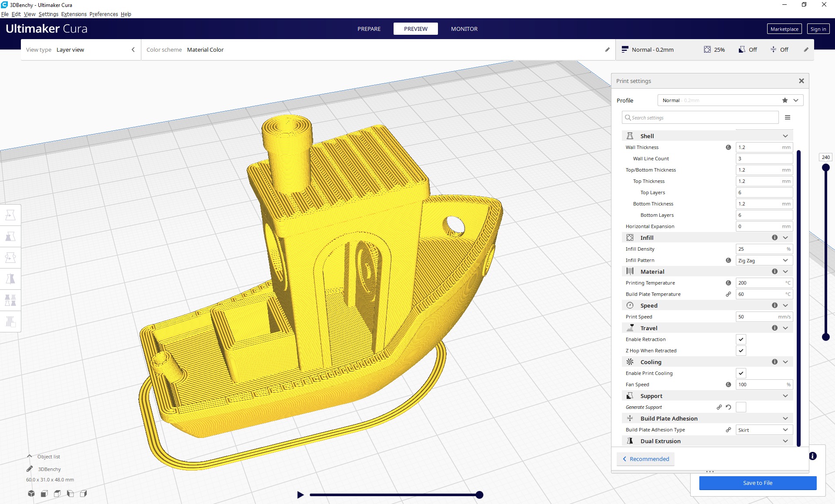
Task: Toggle Z Hop When Retracted checkbox
Action: [741, 351]
